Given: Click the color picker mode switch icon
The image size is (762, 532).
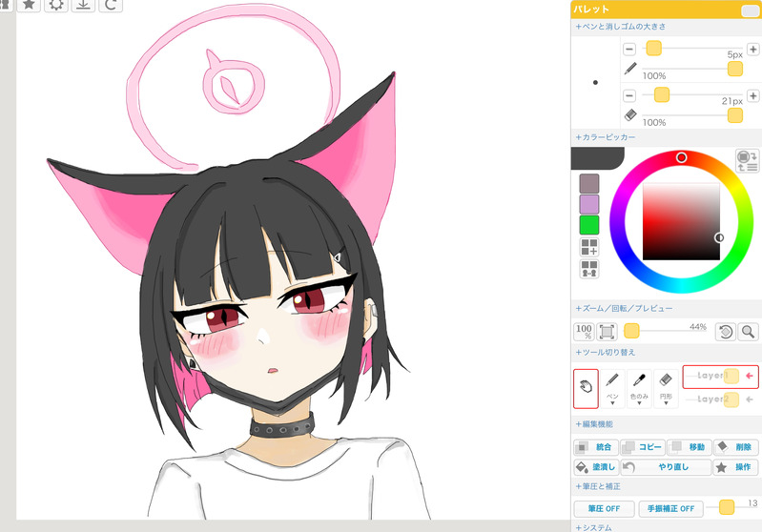Looking at the screenshot, I should tap(748, 161).
